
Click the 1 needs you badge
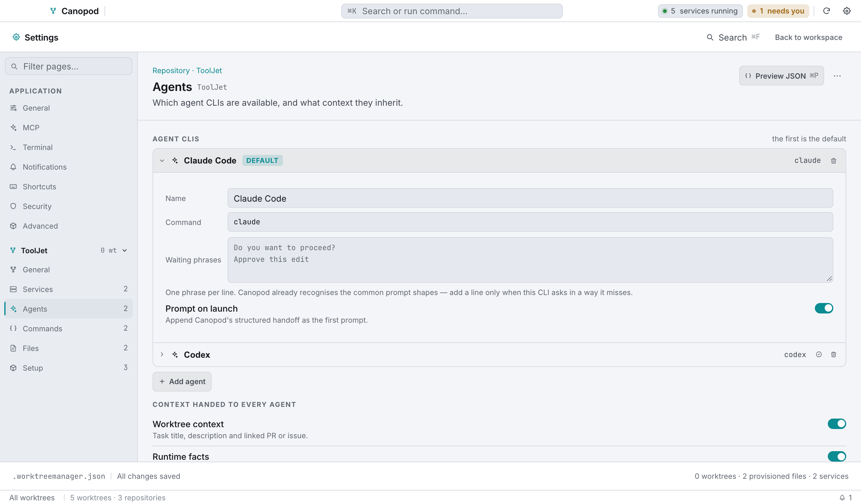(778, 11)
